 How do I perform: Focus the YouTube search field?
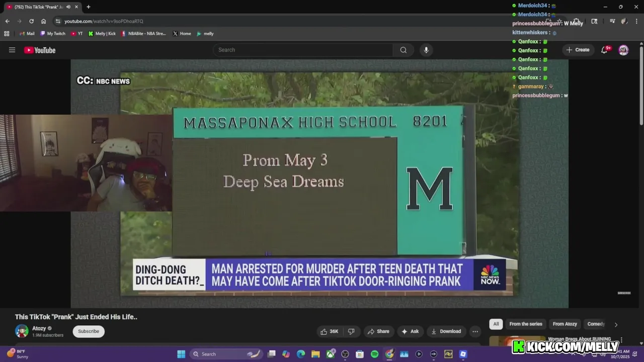(x=303, y=50)
